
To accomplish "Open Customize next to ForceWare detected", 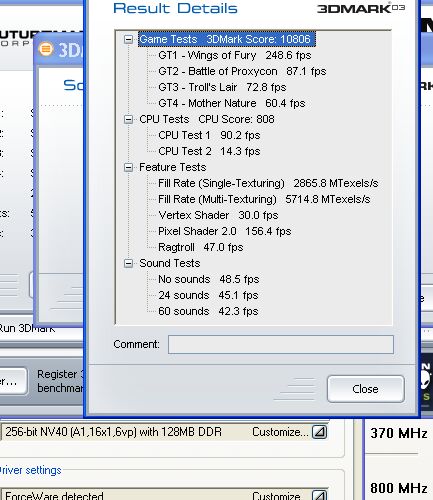I will (277, 496).
